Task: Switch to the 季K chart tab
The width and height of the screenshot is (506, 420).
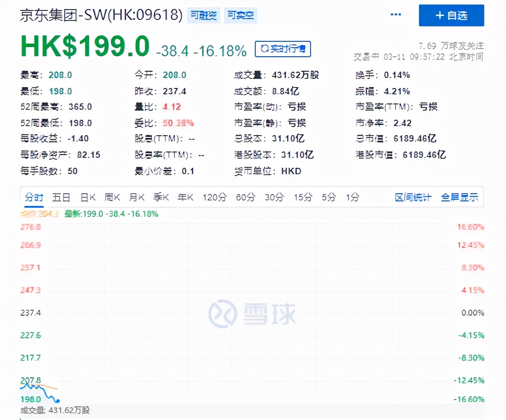Action: [x=161, y=197]
